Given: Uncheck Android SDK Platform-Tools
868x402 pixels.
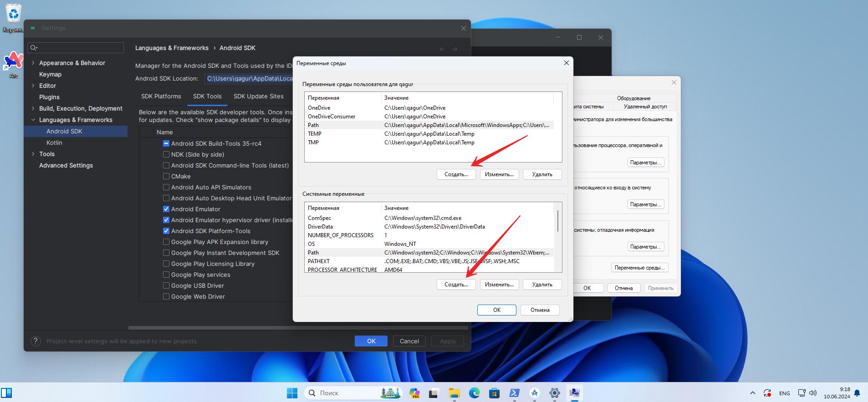Looking at the screenshot, I should (x=166, y=231).
